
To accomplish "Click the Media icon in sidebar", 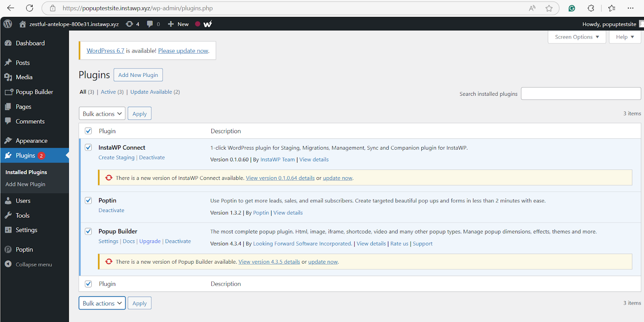I will point(8,77).
